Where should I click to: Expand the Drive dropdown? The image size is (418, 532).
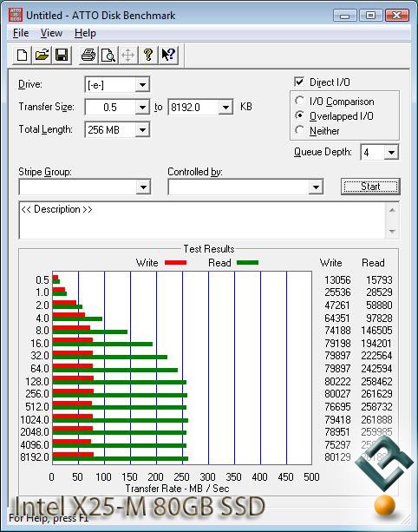click(x=142, y=84)
